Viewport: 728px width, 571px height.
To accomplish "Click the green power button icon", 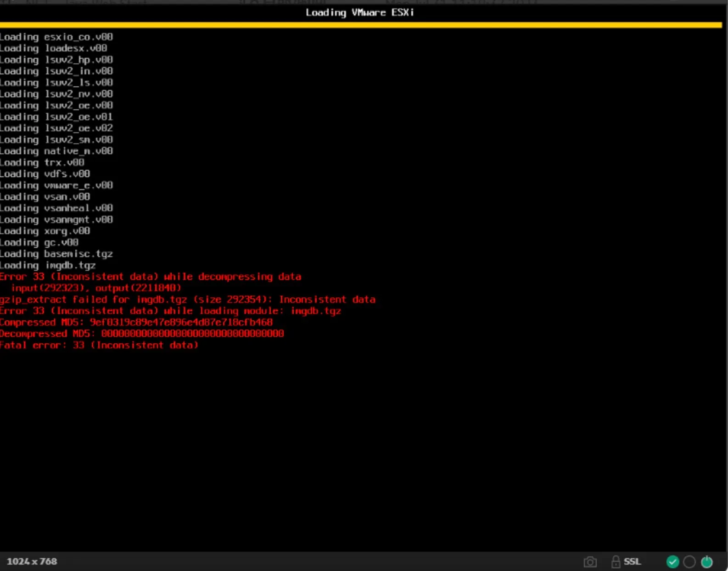I will pos(707,561).
